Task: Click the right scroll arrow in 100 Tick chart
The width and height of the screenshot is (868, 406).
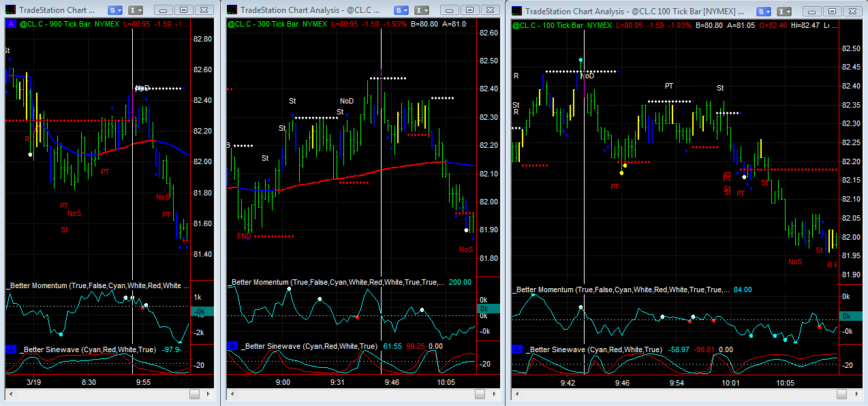Action: tap(857, 393)
